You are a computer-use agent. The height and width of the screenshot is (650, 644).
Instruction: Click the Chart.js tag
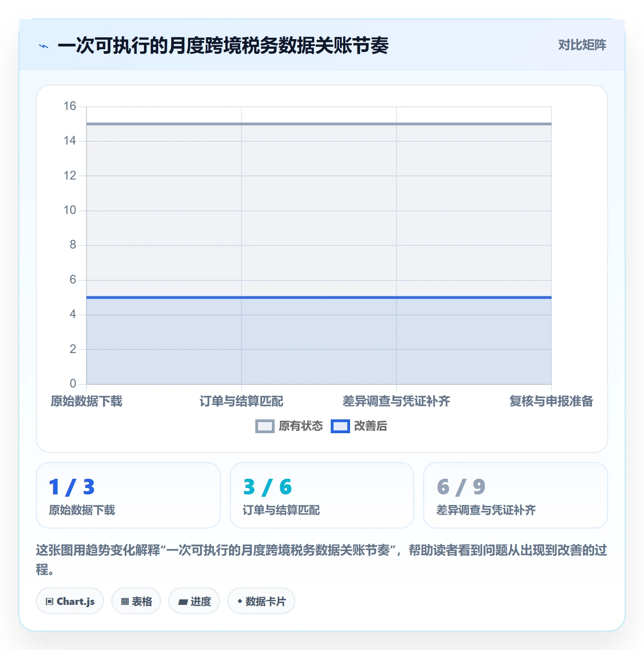pyautogui.click(x=70, y=601)
